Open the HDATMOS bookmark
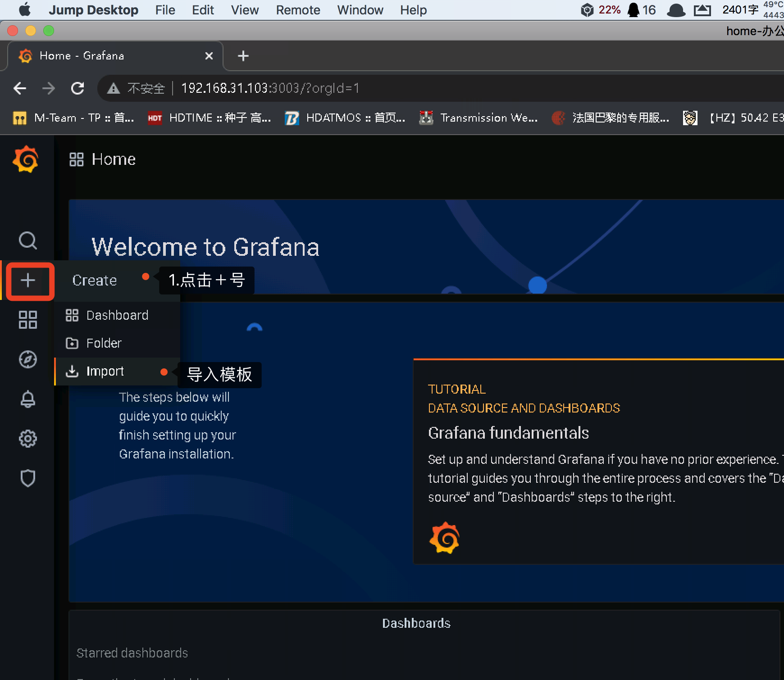Screen dimensions: 784x680 [x=346, y=118]
